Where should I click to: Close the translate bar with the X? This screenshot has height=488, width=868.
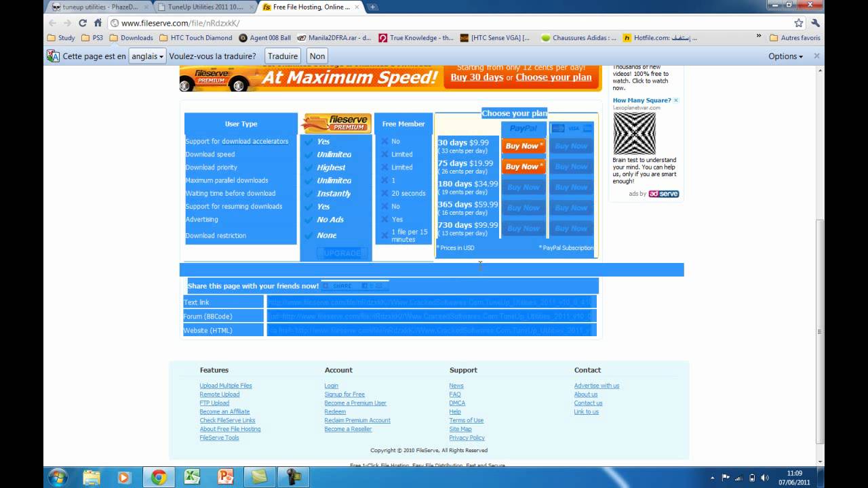816,56
